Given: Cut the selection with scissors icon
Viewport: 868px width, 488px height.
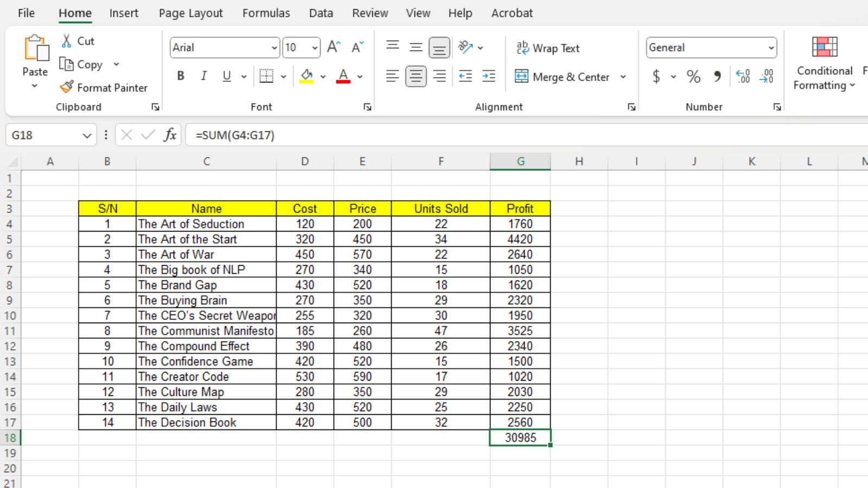Looking at the screenshot, I should click(67, 41).
